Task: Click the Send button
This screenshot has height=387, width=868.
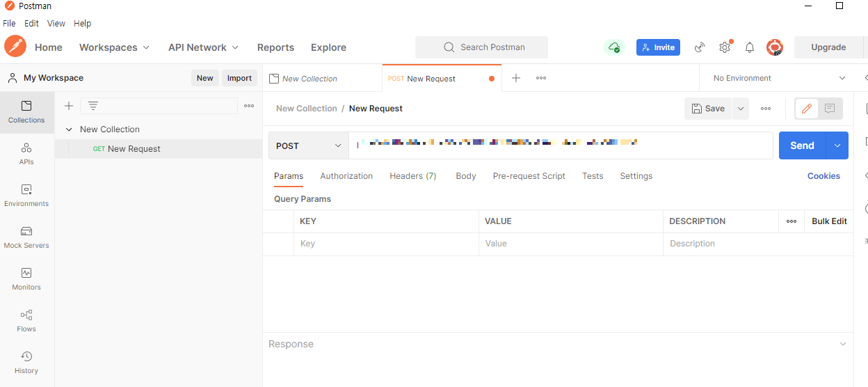Action: (x=802, y=145)
